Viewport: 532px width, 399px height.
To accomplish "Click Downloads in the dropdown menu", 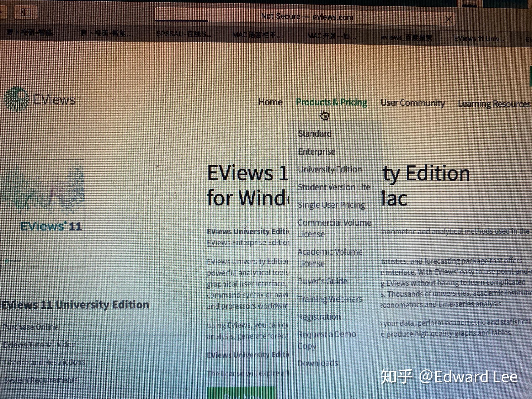I will click(318, 363).
